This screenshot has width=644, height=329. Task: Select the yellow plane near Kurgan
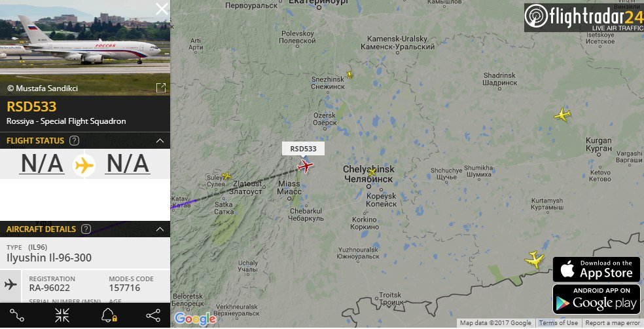tap(562, 114)
